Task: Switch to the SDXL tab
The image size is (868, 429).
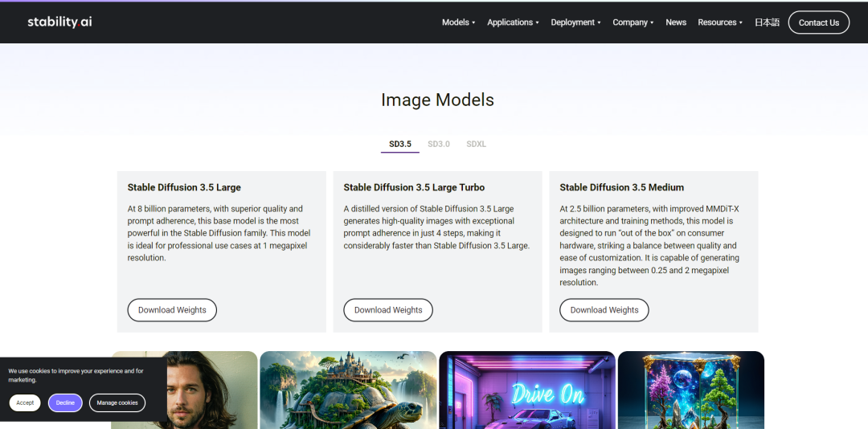Action: click(x=476, y=144)
